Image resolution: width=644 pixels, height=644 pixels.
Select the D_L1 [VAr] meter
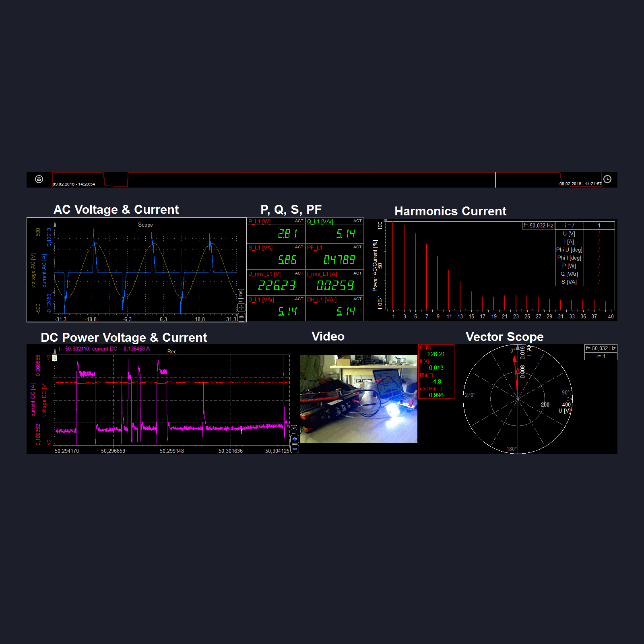pyautogui.click(x=276, y=308)
